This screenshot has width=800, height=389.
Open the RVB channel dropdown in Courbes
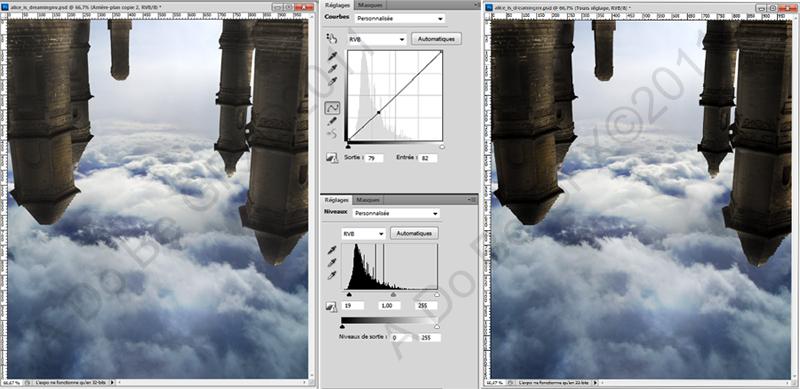pos(377,39)
